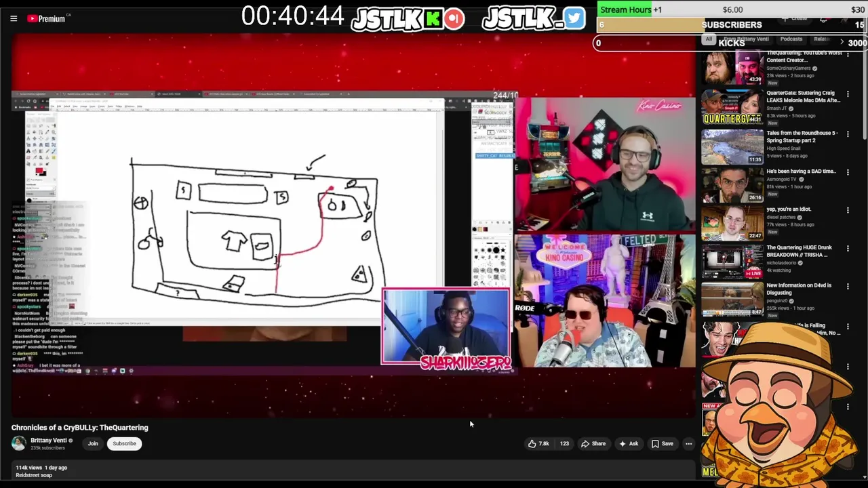
Task: Open title 'yep, you're an idiot.'
Action: 789,209
